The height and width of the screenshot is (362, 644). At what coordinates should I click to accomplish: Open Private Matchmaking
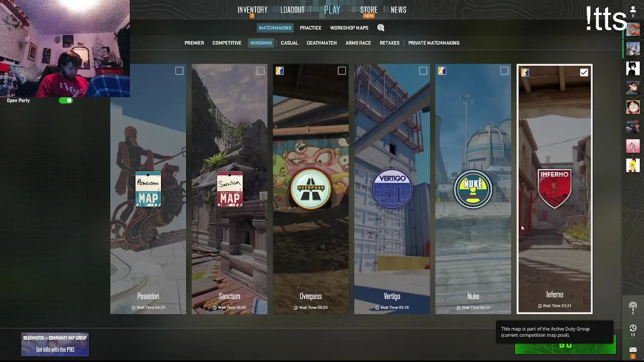434,43
